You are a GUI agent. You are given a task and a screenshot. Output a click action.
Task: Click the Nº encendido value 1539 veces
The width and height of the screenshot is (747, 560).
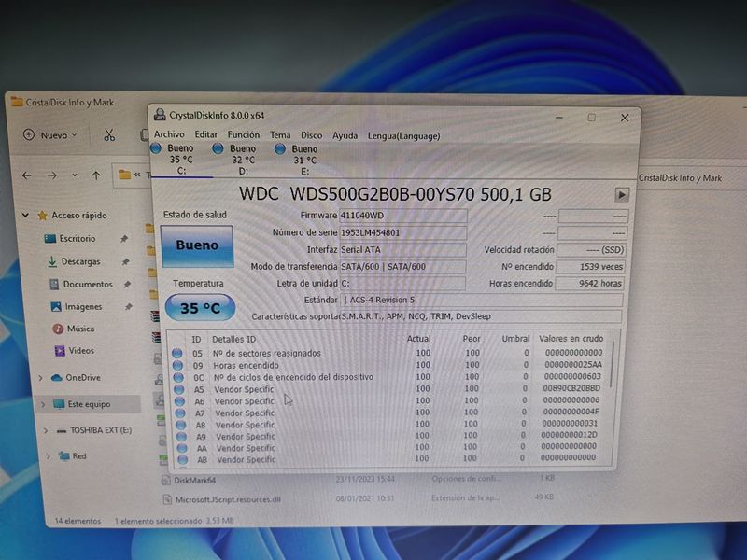tap(590, 267)
